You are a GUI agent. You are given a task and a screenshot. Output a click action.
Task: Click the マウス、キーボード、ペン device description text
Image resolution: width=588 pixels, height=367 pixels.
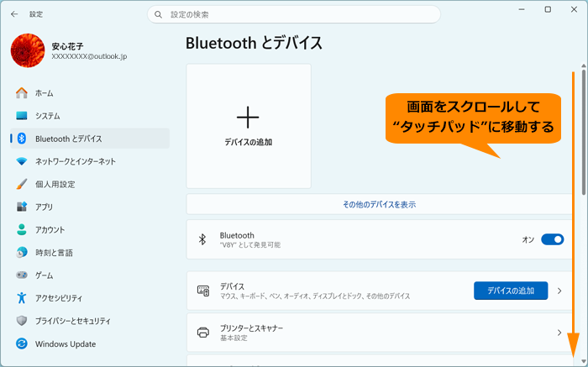point(315,296)
